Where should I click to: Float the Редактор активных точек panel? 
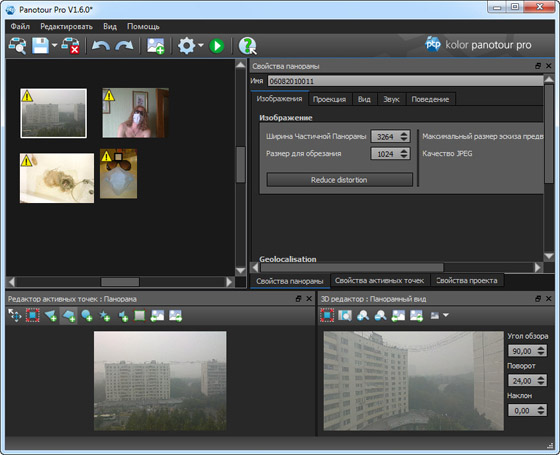[x=299, y=299]
